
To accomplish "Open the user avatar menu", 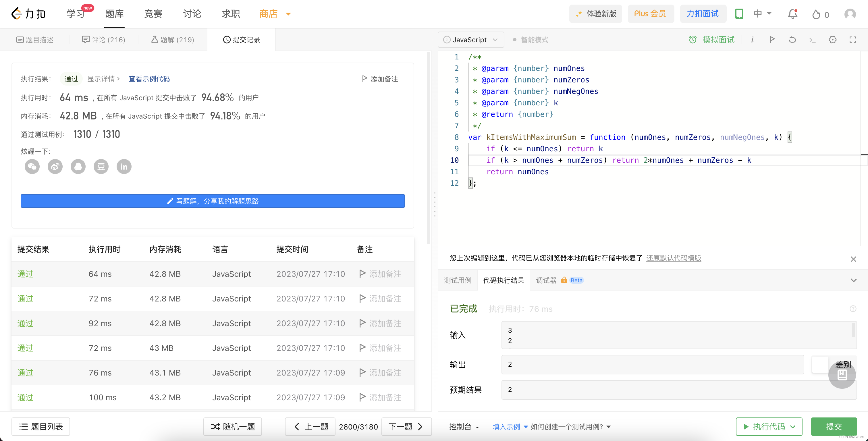I will pyautogui.click(x=850, y=14).
